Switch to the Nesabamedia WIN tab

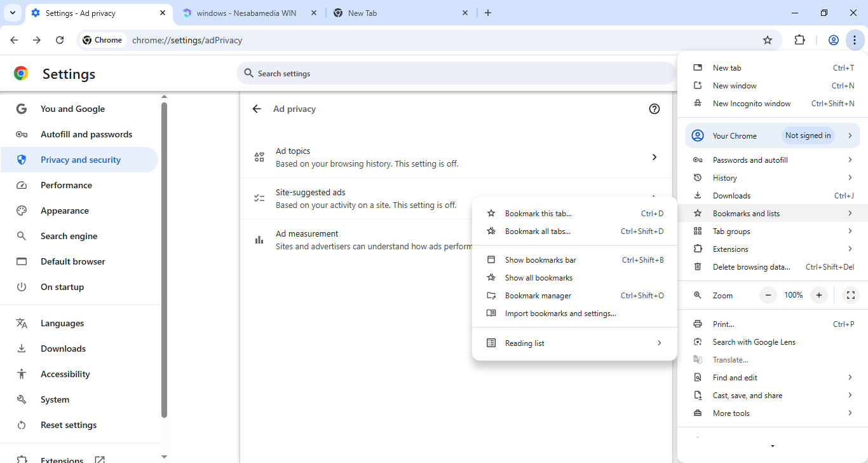pos(247,13)
